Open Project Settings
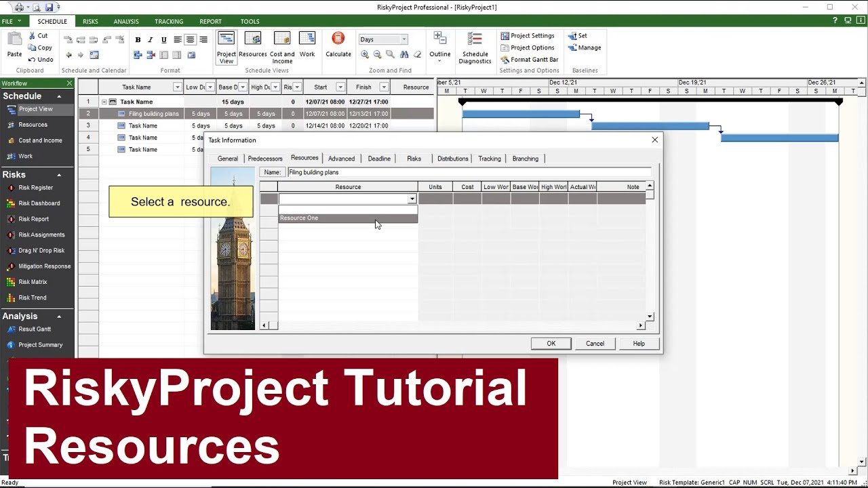Image resolution: width=868 pixels, height=488 pixels. [528, 36]
